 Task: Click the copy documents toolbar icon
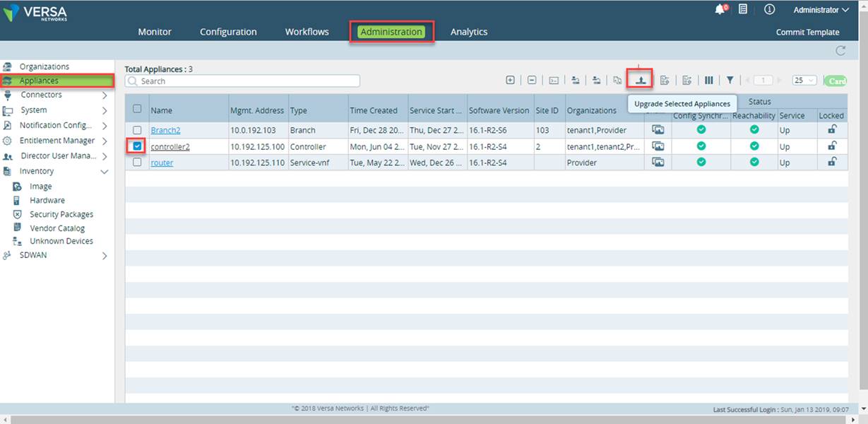(617, 81)
